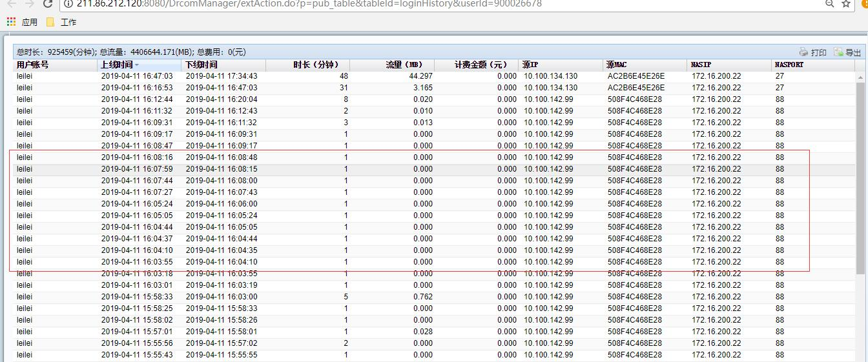Select the traffic value 3.165
Screen dimensions: 868x362
coord(423,88)
